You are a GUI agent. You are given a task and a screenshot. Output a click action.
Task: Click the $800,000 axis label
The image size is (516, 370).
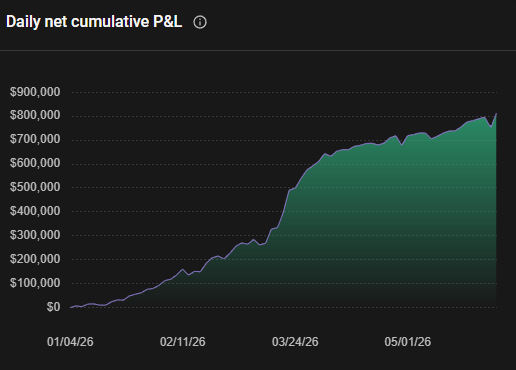pos(35,115)
